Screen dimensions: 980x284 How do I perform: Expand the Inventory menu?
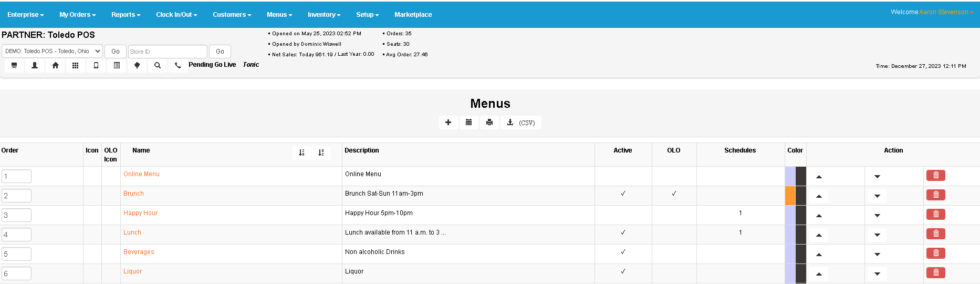324,15
